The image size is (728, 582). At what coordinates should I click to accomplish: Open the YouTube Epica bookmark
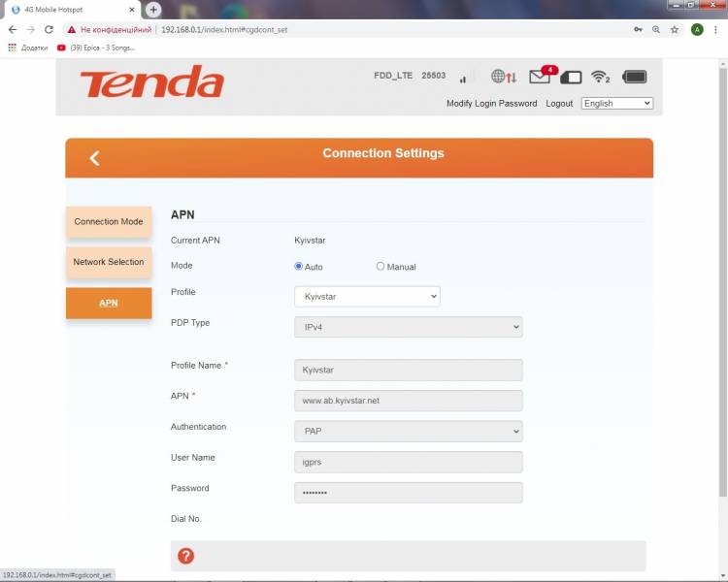pos(96,48)
